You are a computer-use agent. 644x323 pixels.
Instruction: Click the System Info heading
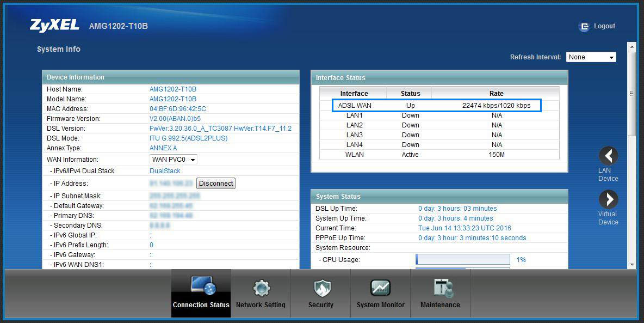[x=59, y=50]
